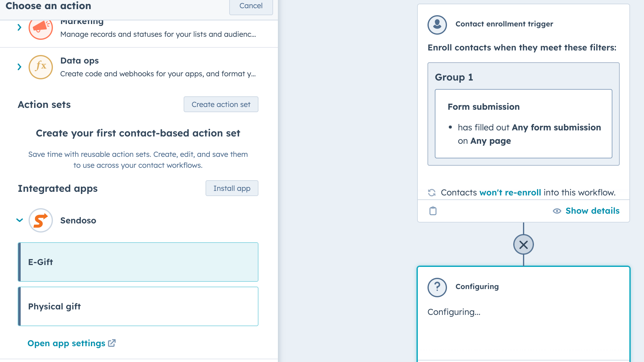Open the Form submission filter box

[x=523, y=124]
